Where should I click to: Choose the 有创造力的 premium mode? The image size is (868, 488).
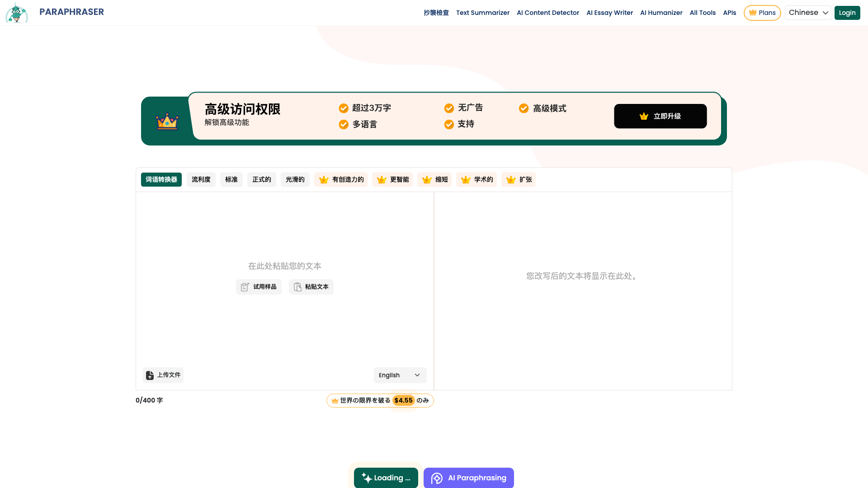[x=341, y=179]
